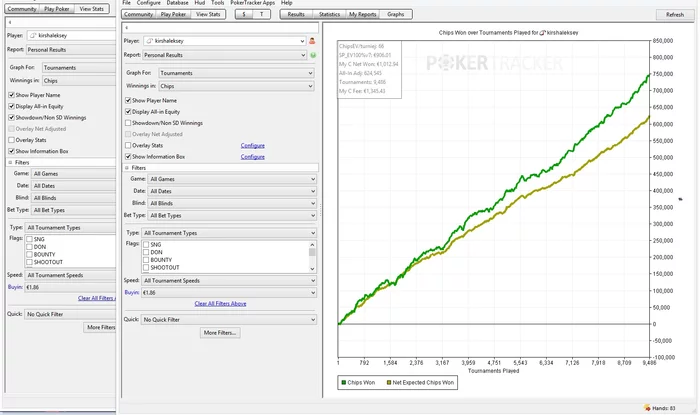The height and width of the screenshot is (415, 700).
Task: Switch to the Statistics tab
Action: [x=329, y=14]
